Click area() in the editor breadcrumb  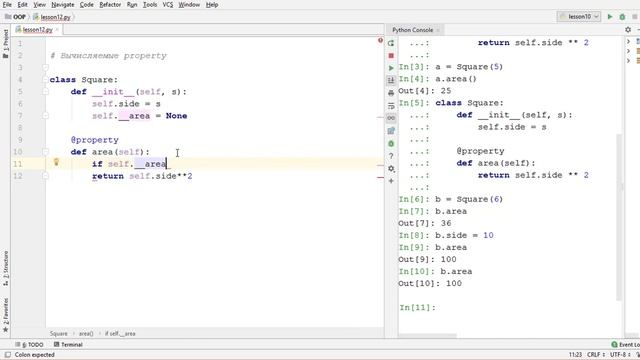tap(86, 333)
